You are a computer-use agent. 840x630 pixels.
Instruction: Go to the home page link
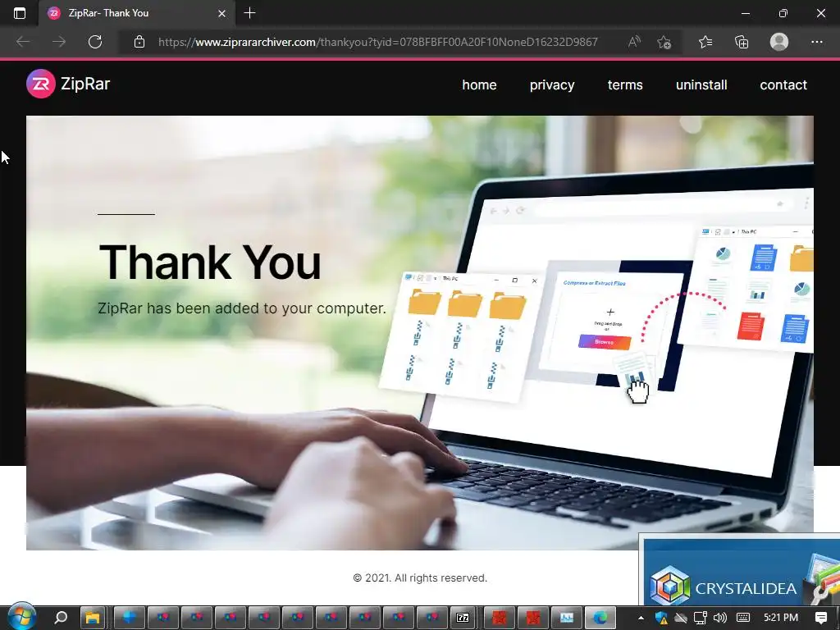tap(479, 84)
